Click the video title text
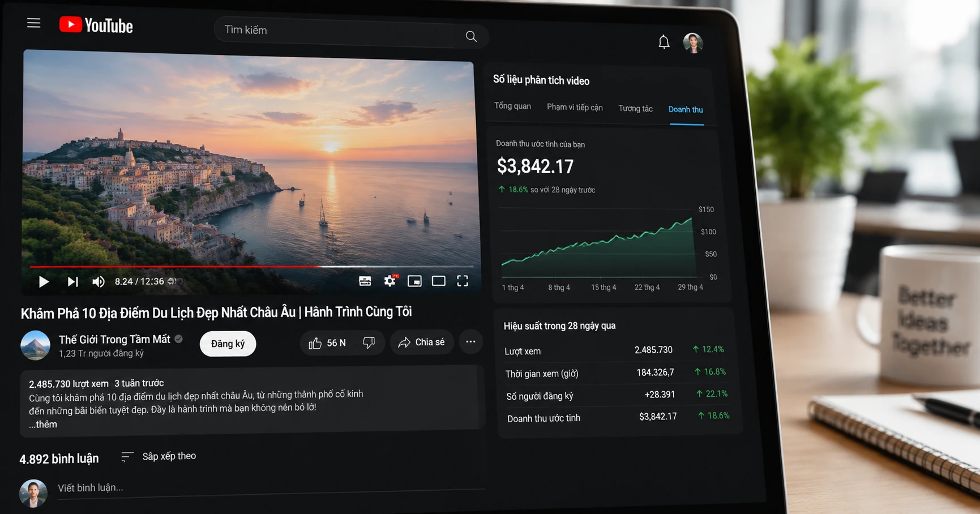 pos(216,312)
